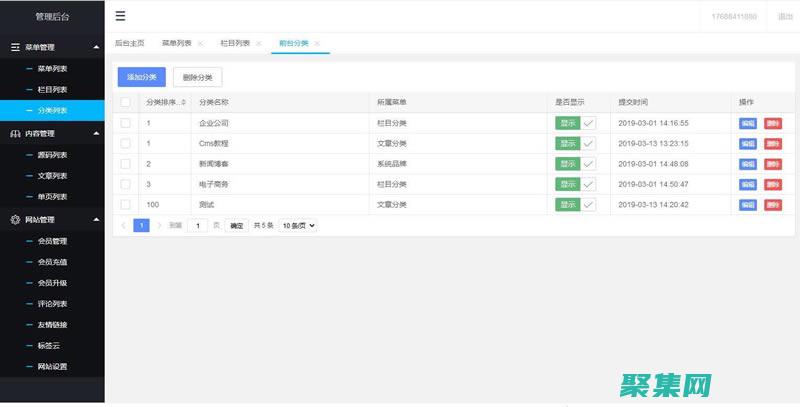Image resolution: width=800 pixels, height=407 pixels.
Task: Click blue 编辑 icon for 企业公司 row
Action: click(x=747, y=123)
